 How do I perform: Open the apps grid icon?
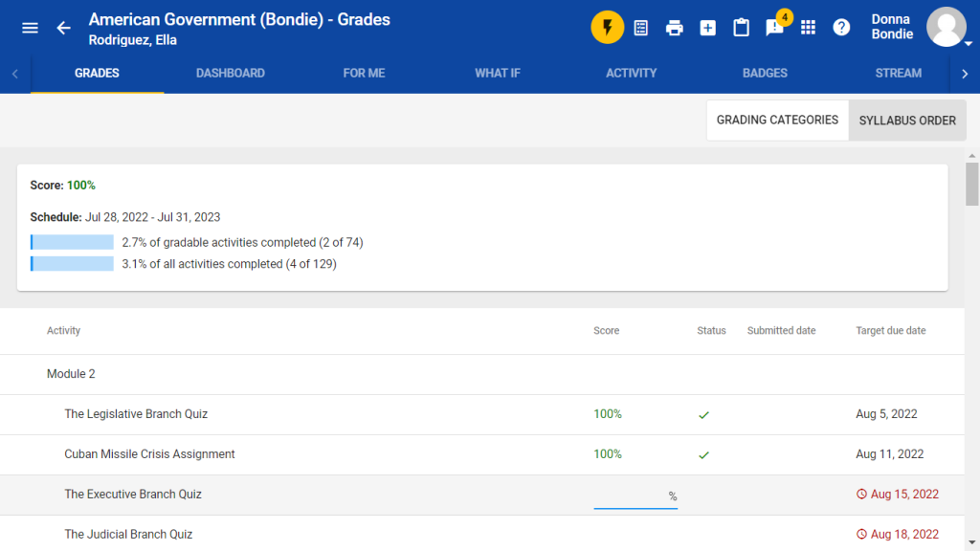pyautogui.click(x=809, y=28)
